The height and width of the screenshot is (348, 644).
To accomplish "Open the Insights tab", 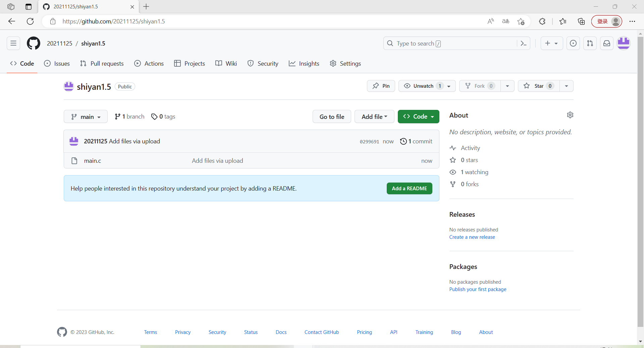I will [x=304, y=63].
